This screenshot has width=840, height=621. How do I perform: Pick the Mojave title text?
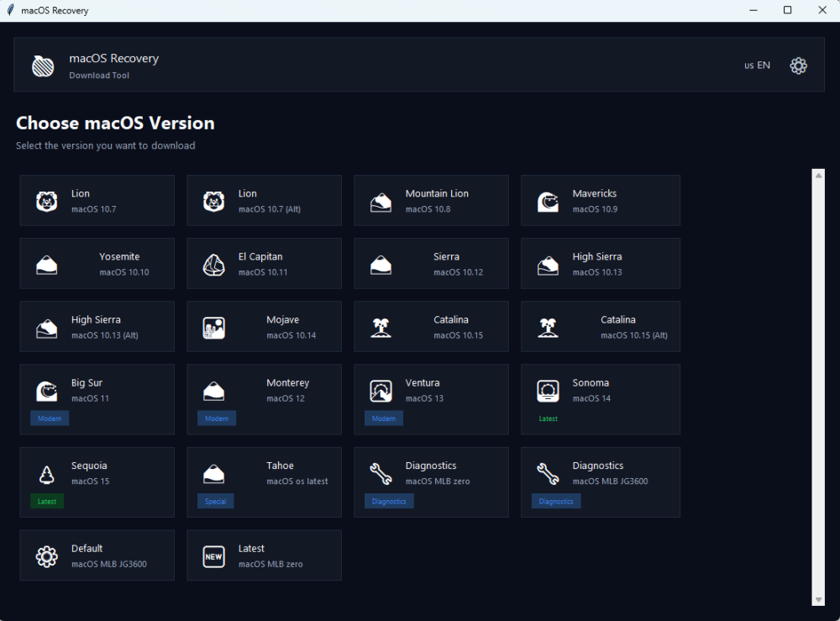click(283, 320)
